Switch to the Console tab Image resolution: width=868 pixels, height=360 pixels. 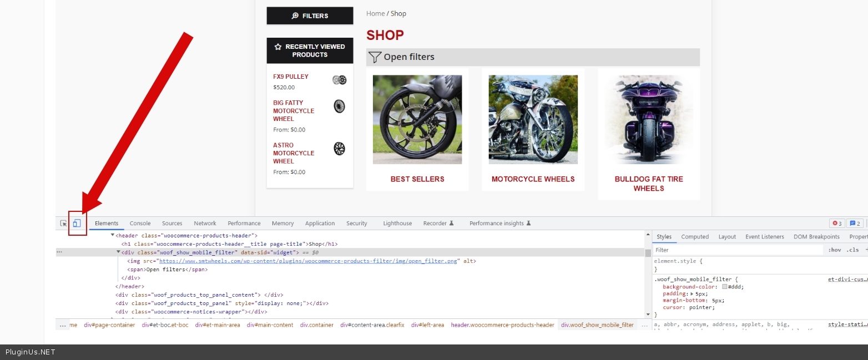[x=140, y=224]
